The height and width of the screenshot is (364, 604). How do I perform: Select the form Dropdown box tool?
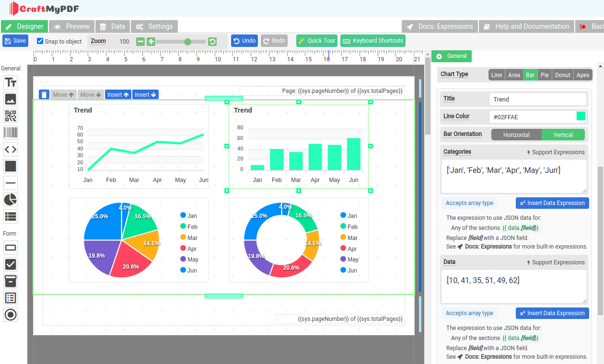pyautogui.click(x=11, y=281)
